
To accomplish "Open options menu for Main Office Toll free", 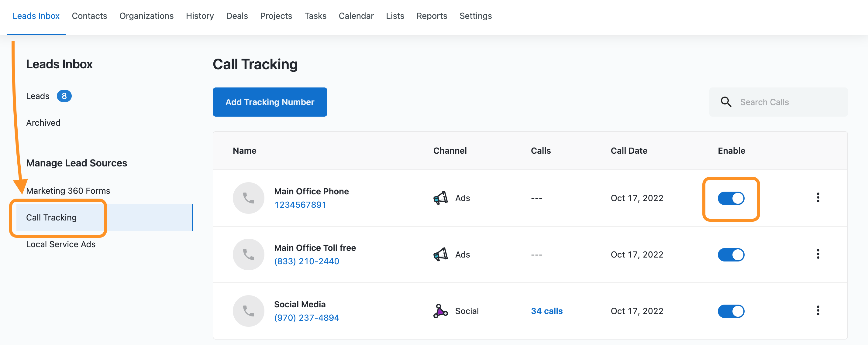I will pyautogui.click(x=818, y=254).
